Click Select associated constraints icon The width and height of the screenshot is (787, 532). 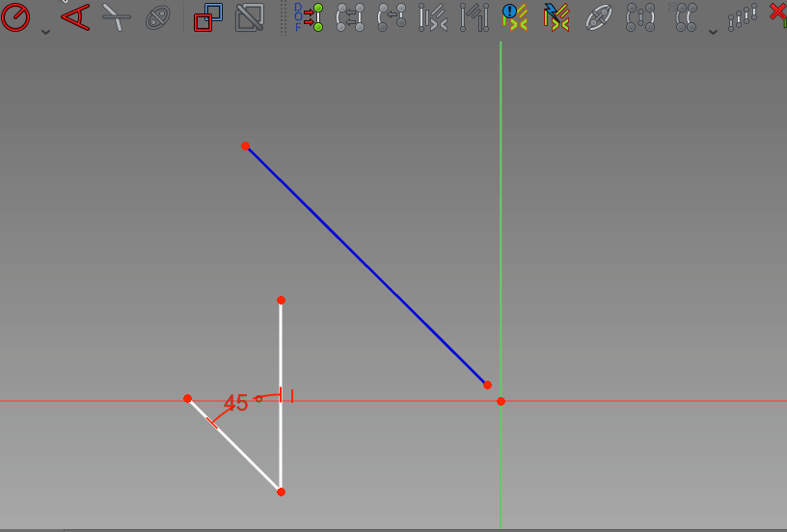[x=350, y=16]
